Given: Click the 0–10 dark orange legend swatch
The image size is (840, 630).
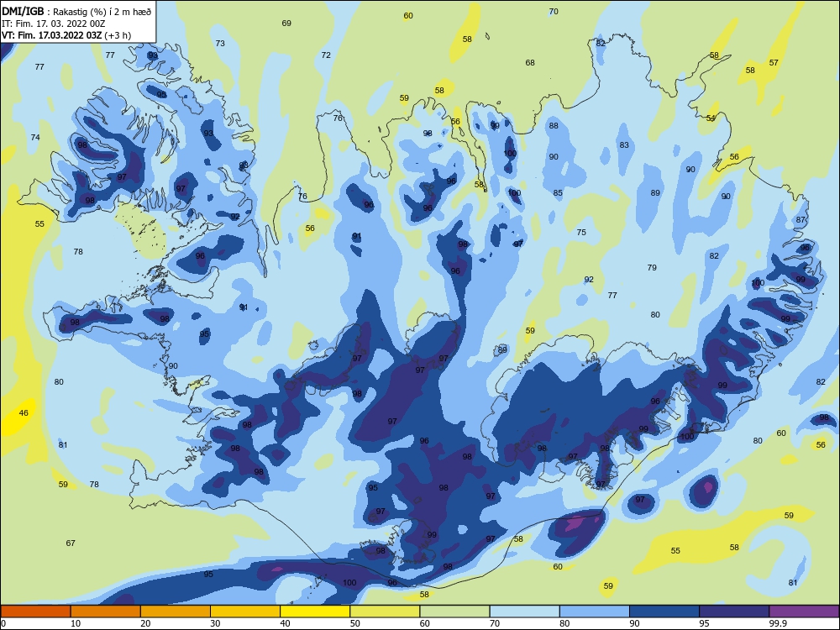Looking at the screenshot, I should [x=35, y=612].
